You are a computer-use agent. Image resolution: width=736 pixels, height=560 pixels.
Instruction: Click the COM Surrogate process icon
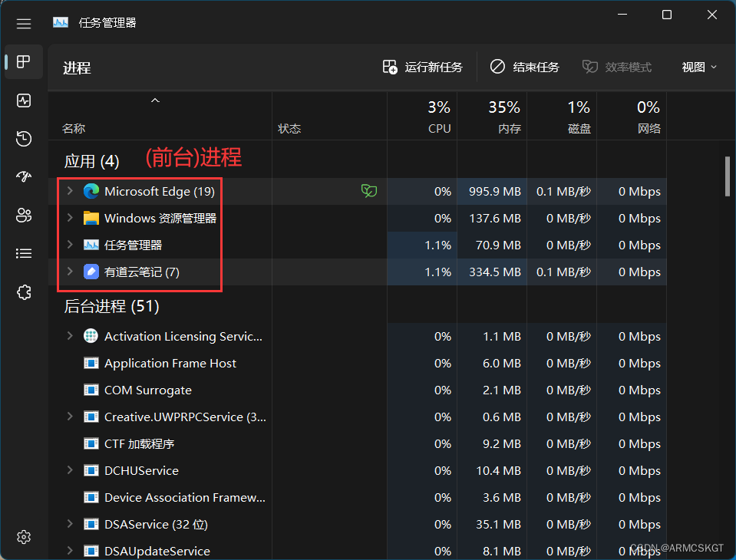point(91,390)
